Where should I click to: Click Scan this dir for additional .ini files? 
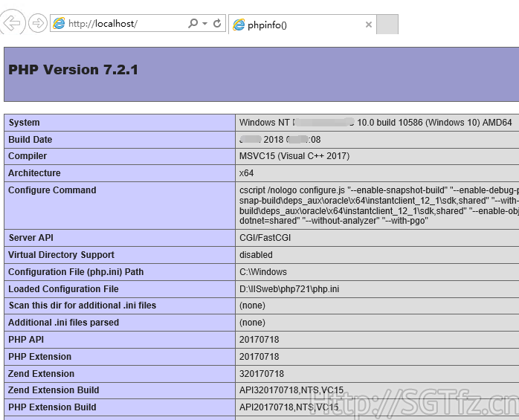coord(82,306)
